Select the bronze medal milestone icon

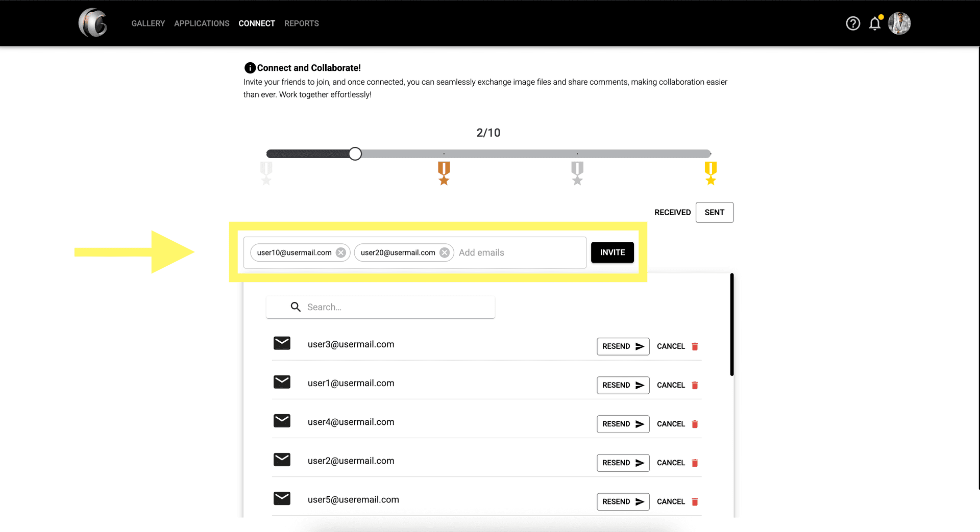coord(444,173)
